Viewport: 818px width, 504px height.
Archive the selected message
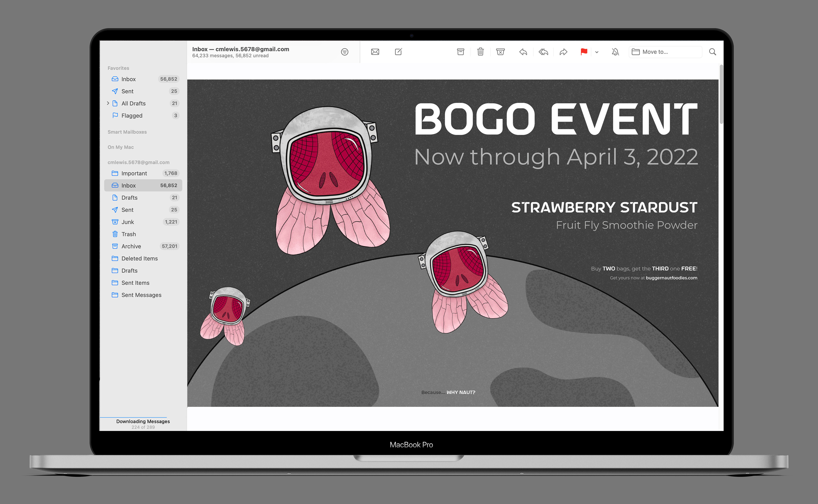pos(461,52)
